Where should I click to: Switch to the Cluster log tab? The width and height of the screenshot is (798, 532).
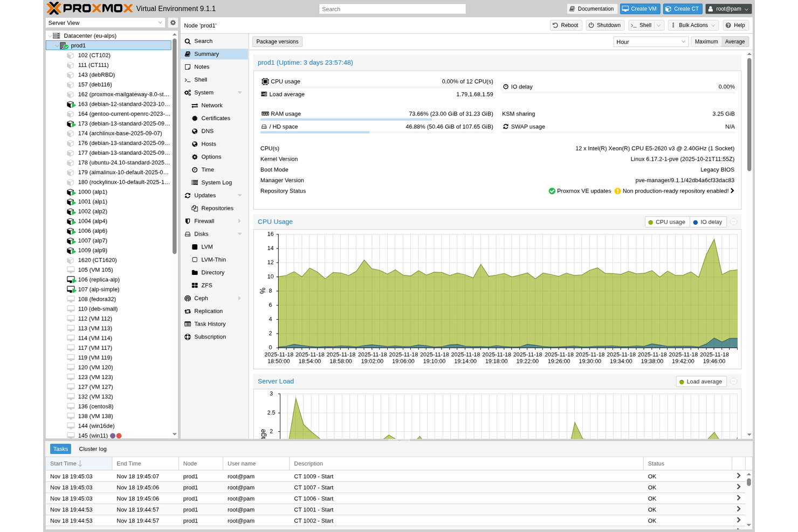[92, 448]
